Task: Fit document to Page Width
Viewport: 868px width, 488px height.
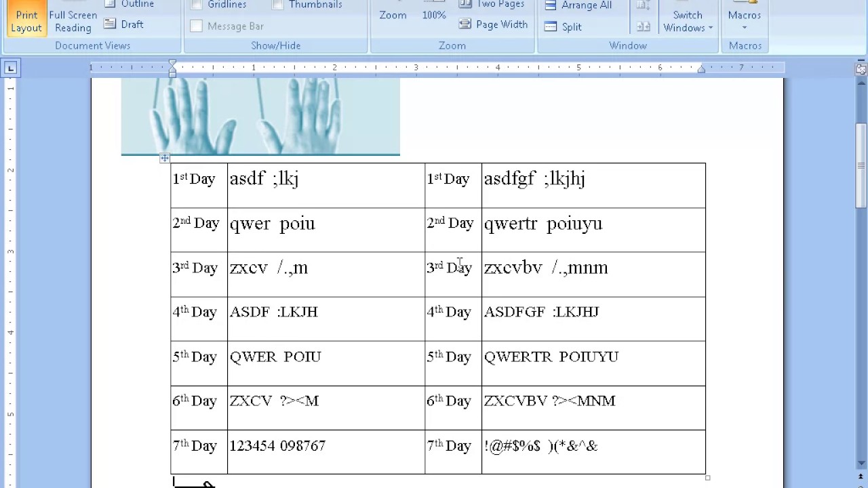Action: pyautogui.click(x=494, y=24)
